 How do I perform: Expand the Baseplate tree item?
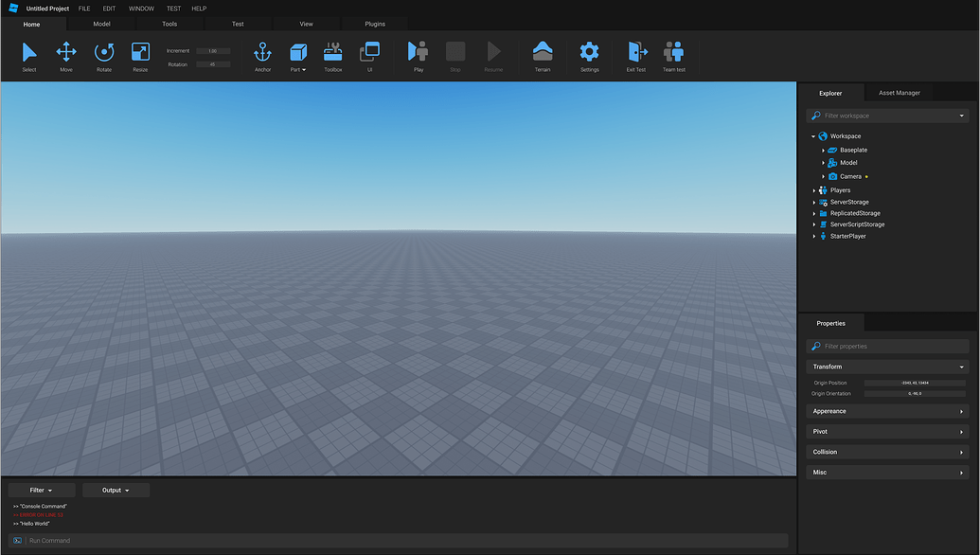(822, 150)
